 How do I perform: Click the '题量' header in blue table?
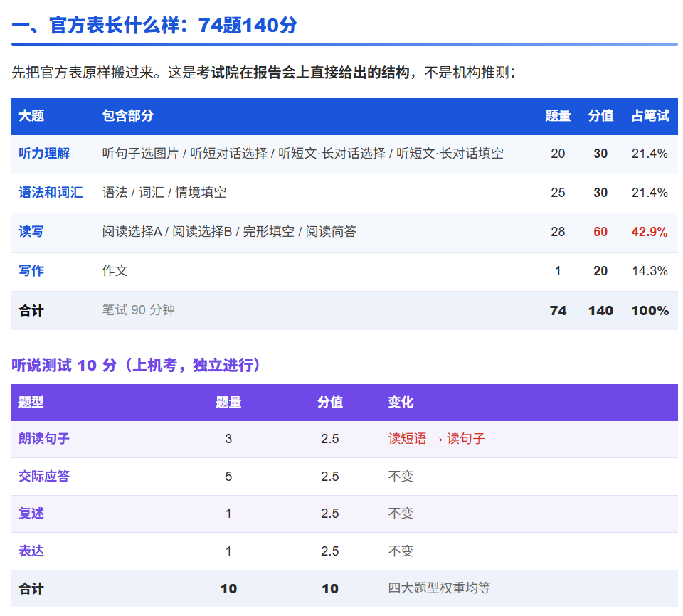coord(558,116)
